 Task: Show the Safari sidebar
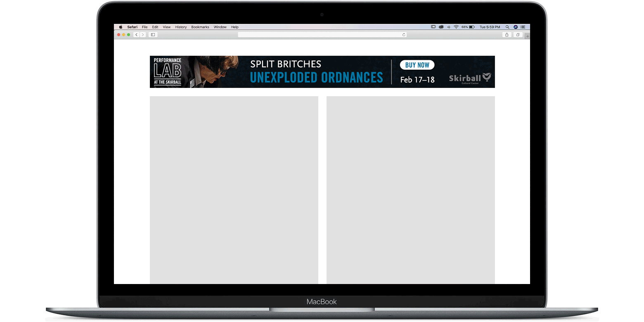pos(153,35)
